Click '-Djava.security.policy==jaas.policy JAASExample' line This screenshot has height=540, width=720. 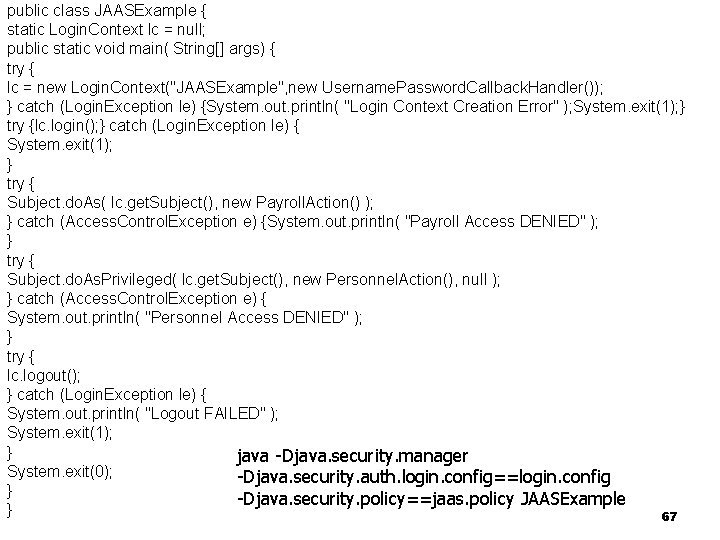click(x=431, y=499)
